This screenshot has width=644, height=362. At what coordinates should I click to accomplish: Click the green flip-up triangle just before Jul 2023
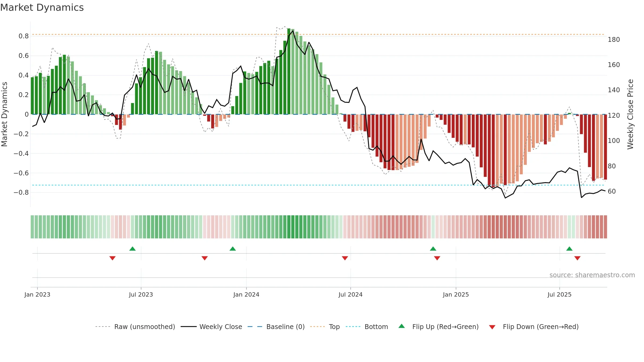133,249
